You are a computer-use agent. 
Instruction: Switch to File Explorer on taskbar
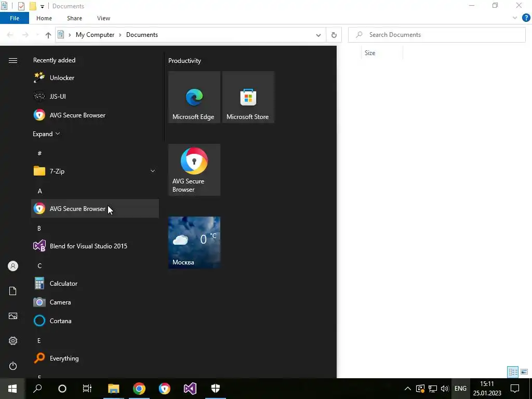[114, 389]
